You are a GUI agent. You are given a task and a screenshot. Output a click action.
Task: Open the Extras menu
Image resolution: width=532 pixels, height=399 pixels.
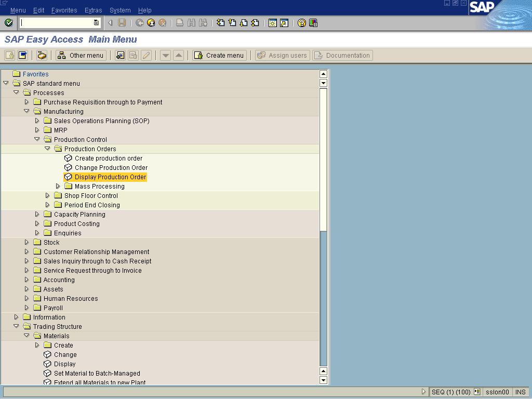(93, 10)
